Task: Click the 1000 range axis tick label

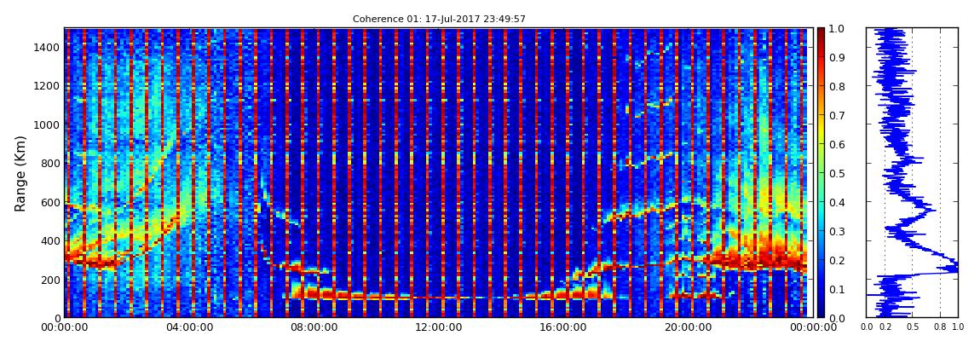Action: pyautogui.click(x=46, y=124)
